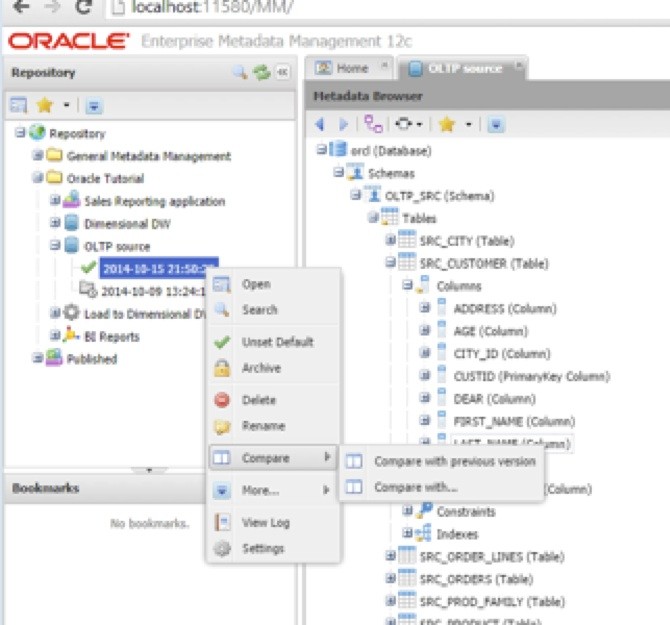Select the SRC_ORDER_LINES (Table) row
This screenshot has height=625, width=670.
(492, 557)
